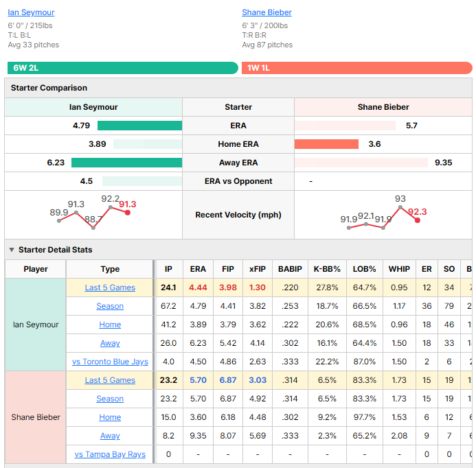Click the Shane Bieber comparison header cell

pyautogui.click(x=383, y=107)
